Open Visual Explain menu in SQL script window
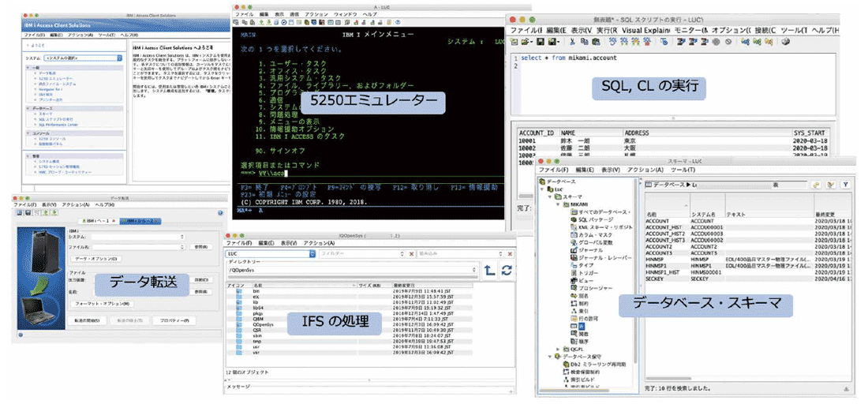This screenshot has width=868, height=404. 645,29
